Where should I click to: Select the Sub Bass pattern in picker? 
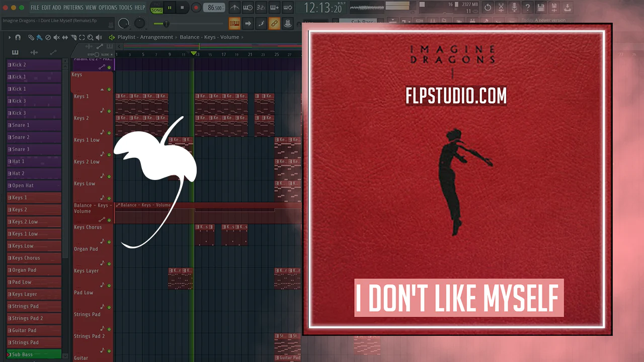[x=34, y=354]
